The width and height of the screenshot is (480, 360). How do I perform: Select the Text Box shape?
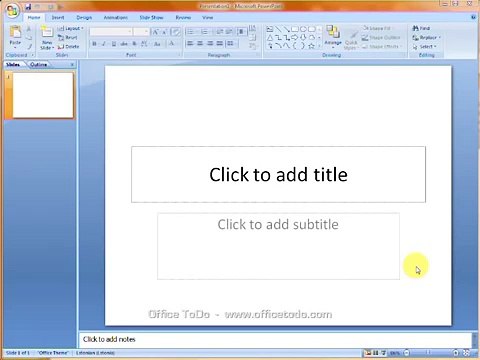tap(270, 29)
